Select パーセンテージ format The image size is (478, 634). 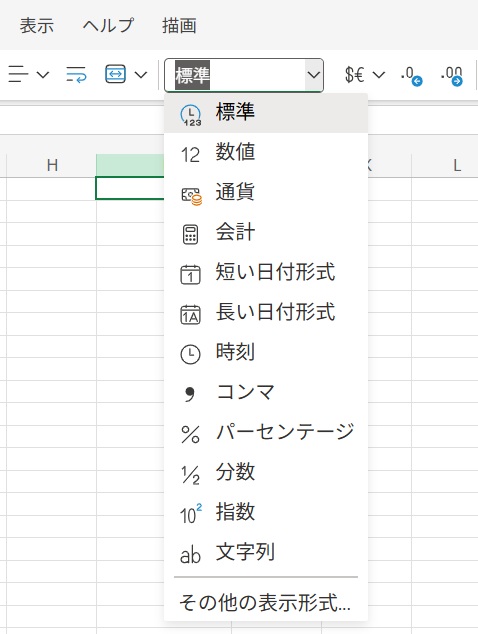pos(266,433)
